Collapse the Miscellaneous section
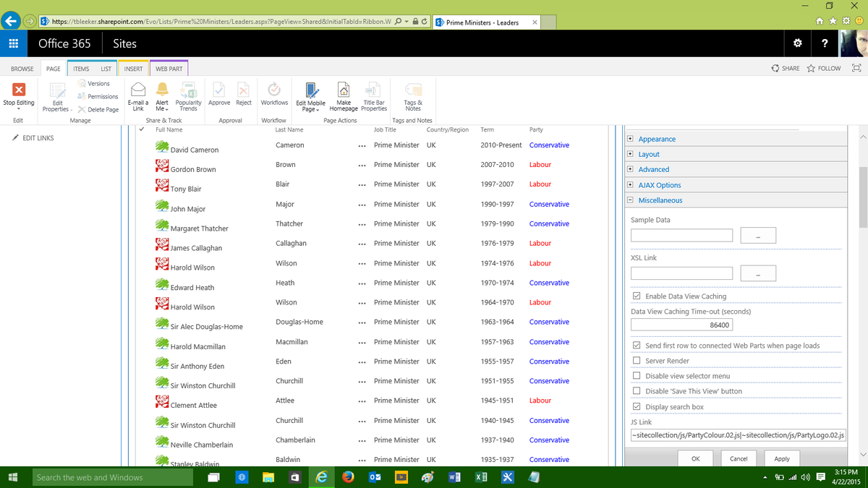The image size is (868, 488). click(630, 200)
